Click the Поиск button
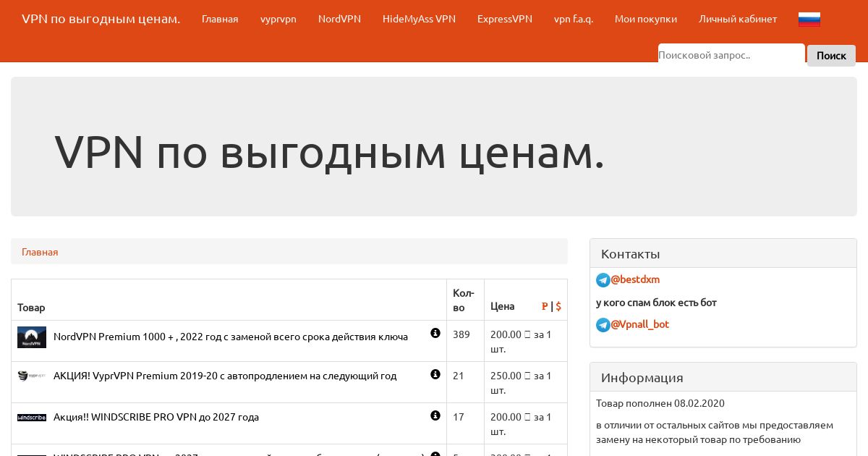This screenshot has height=456, width=868. point(831,55)
